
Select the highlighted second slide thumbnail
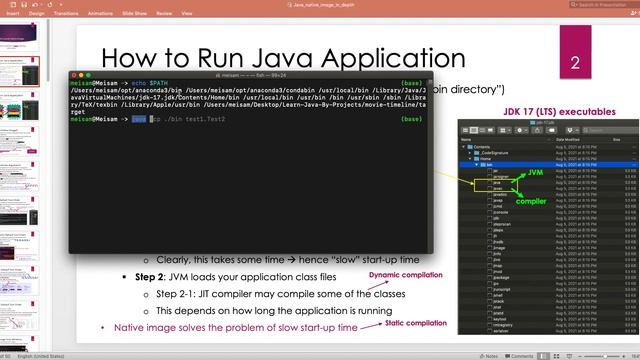[x=19, y=72]
